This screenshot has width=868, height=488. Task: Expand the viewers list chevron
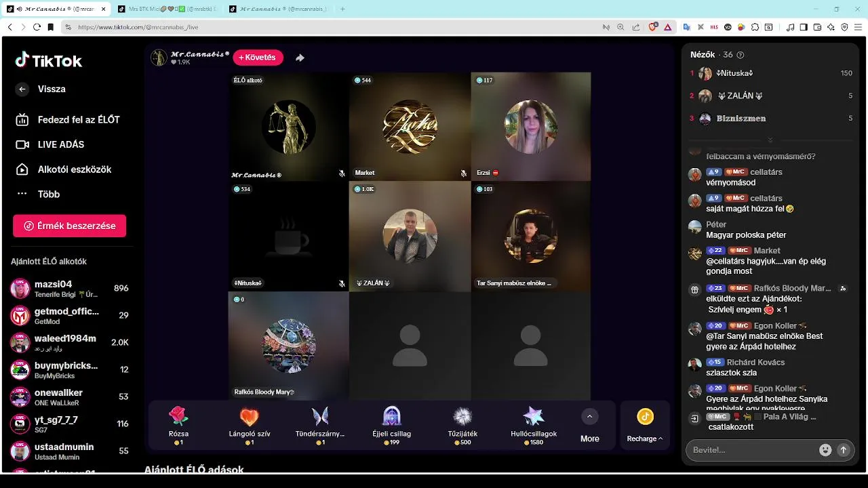(x=770, y=140)
